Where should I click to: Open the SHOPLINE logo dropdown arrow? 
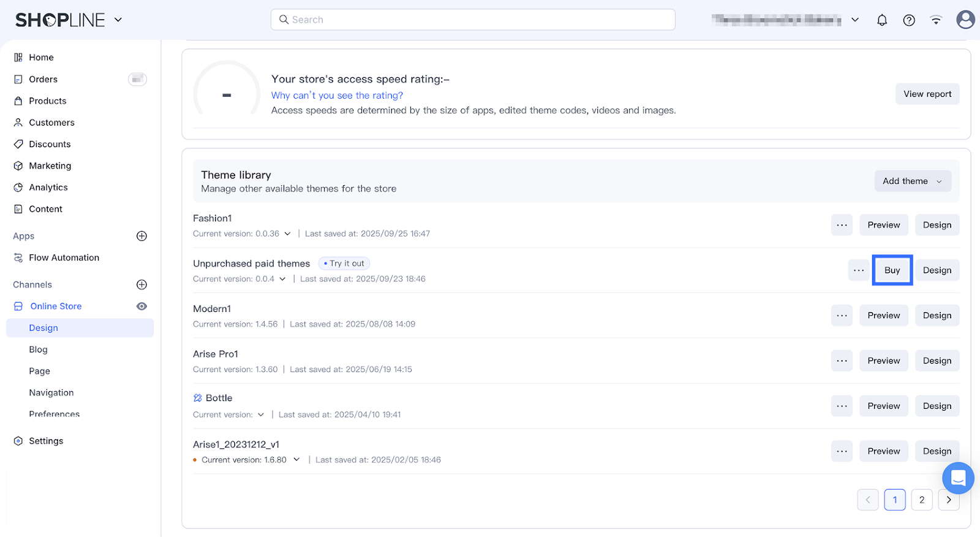point(118,20)
